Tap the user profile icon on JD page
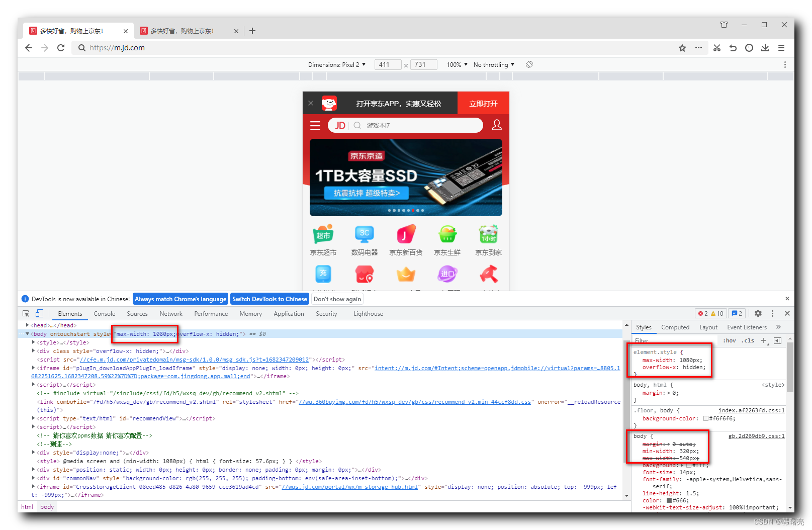This screenshot has width=812, height=530. coord(497,125)
